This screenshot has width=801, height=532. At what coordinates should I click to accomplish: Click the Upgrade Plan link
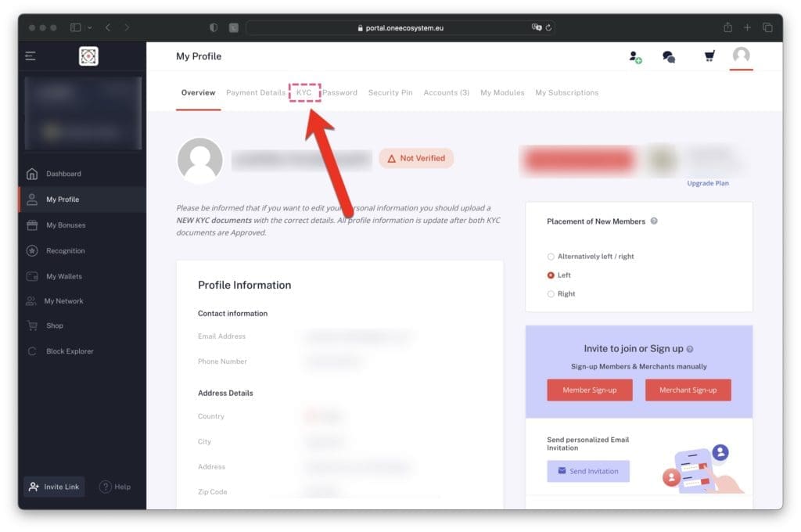pos(707,183)
